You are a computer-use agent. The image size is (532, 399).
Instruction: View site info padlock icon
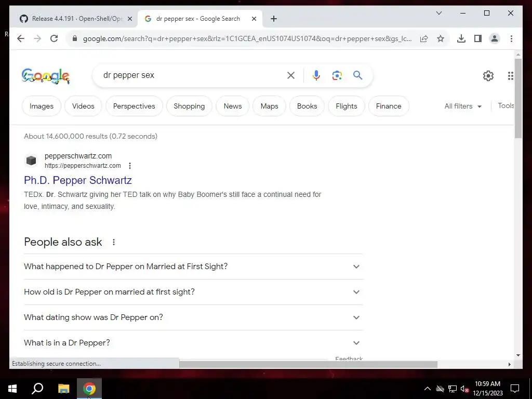coord(75,38)
